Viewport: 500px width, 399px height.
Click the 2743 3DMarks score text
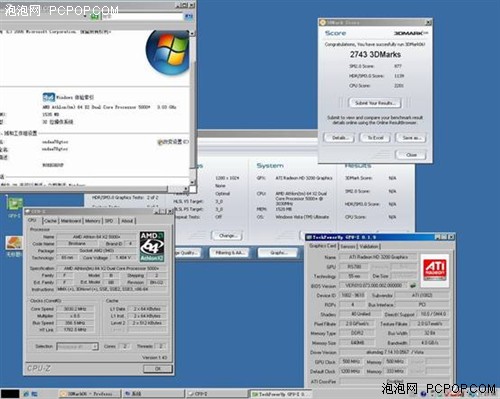375,54
